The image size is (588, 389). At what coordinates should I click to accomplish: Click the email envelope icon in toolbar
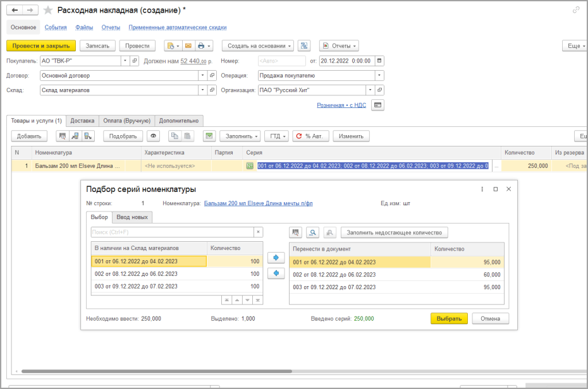pos(188,45)
